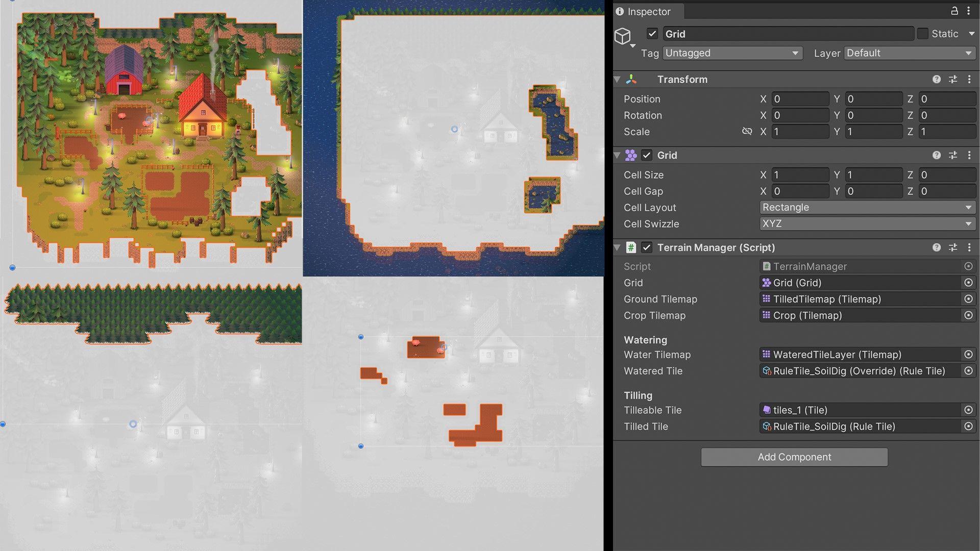Click the Static toggle button

(923, 33)
